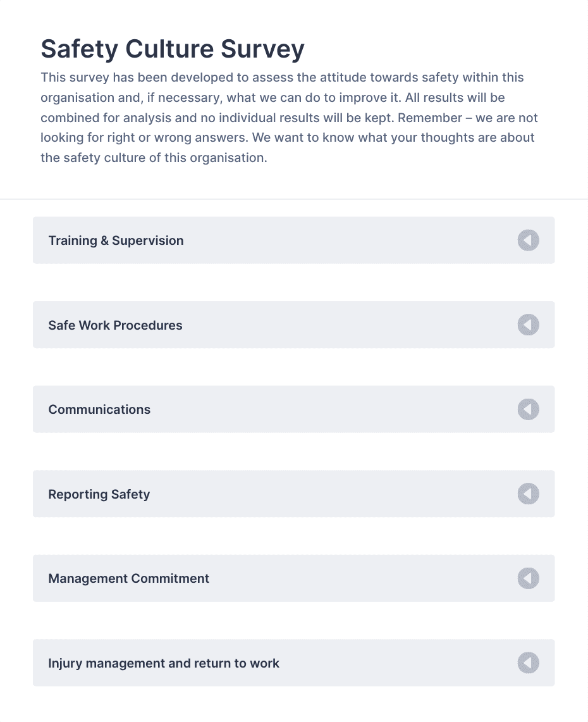Viewport: 588px width, 722px height.
Task: Click the arrow icon on Training & Supervision
Action: (528, 240)
